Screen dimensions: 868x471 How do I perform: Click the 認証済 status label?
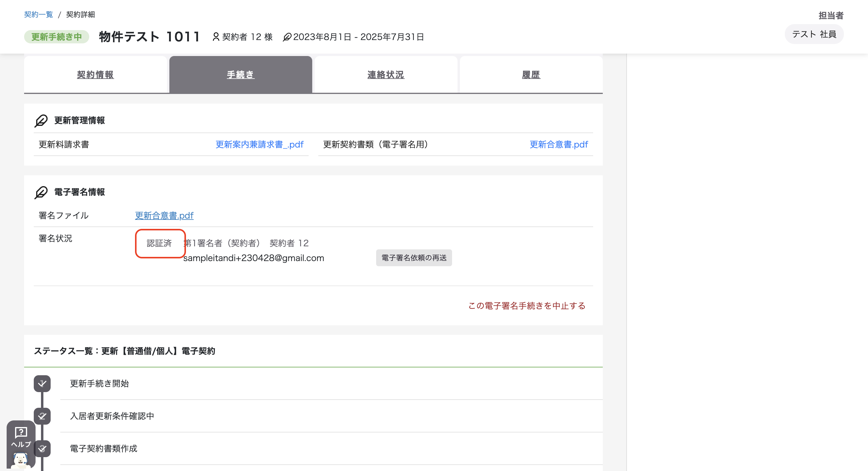tap(159, 243)
